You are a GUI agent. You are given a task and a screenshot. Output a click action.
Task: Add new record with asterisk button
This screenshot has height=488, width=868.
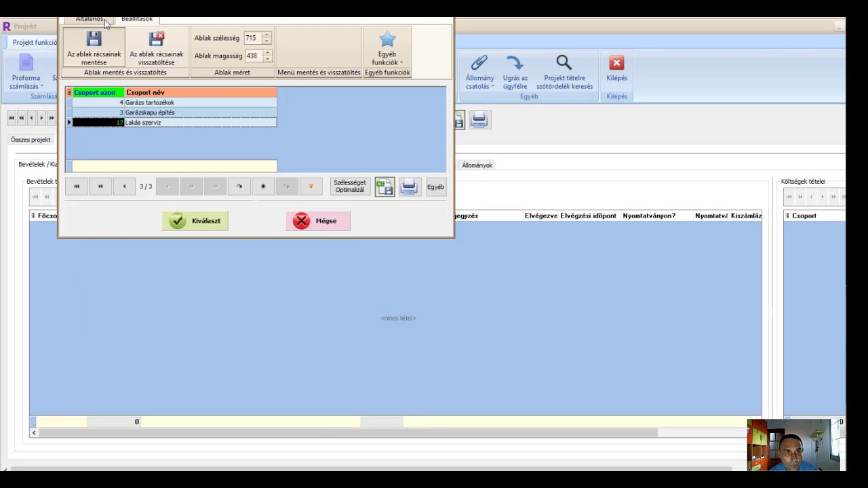click(x=263, y=186)
